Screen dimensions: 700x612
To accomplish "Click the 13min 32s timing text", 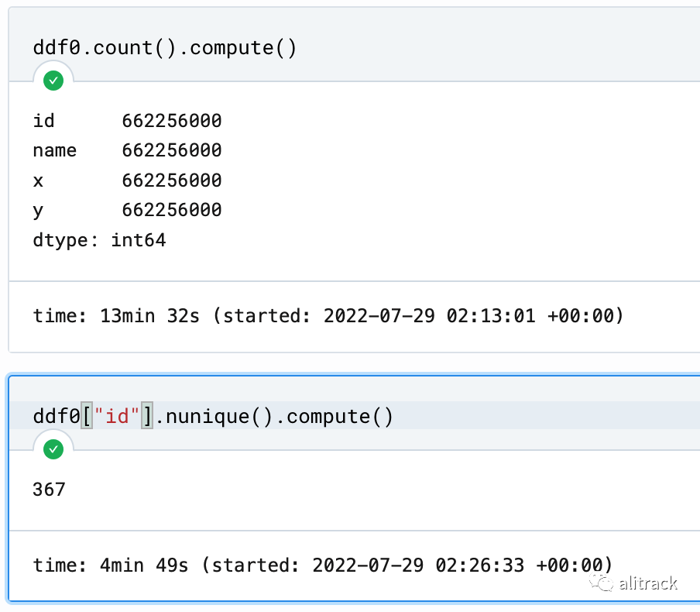I will (x=149, y=316).
